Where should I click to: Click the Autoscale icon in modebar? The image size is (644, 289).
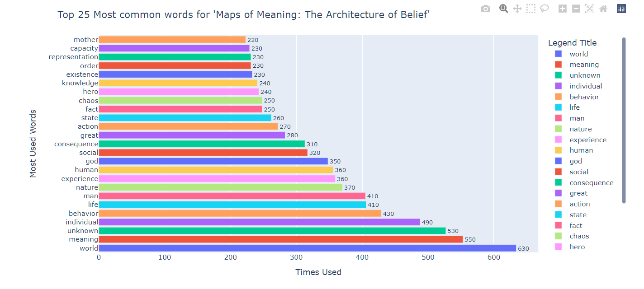[589, 9]
